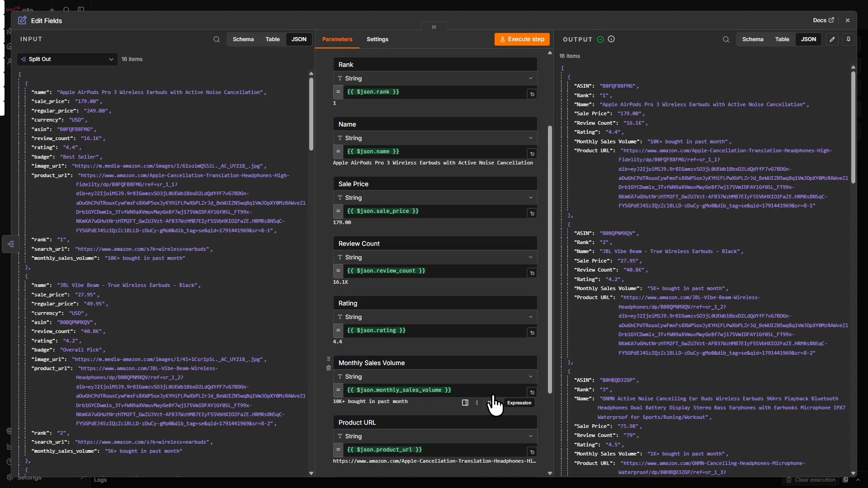Expand Review Count type String dropdown

click(435, 257)
